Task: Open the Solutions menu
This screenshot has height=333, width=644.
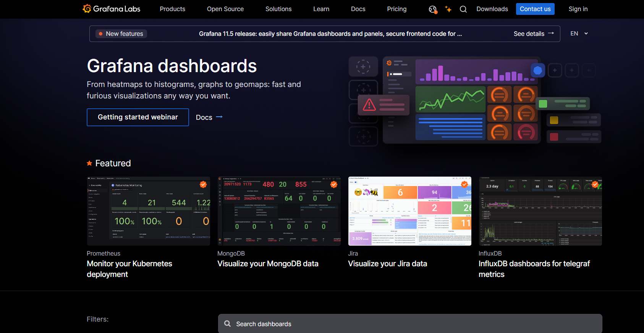Action: (278, 9)
